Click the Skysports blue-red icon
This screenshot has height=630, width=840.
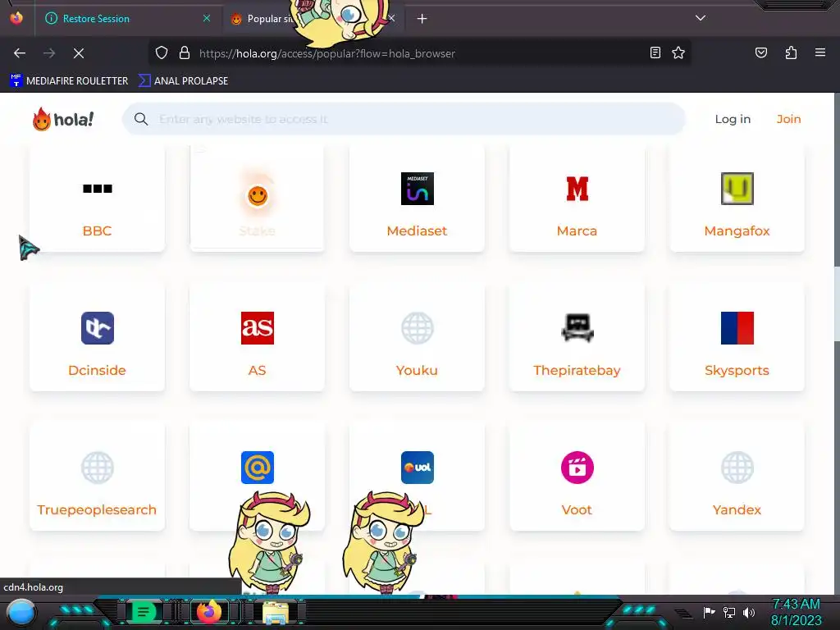737,328
